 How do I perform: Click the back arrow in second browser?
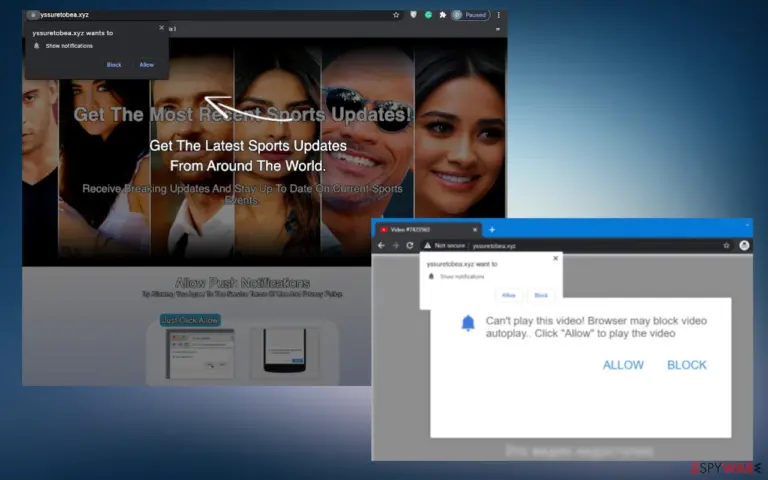(382, 245)
